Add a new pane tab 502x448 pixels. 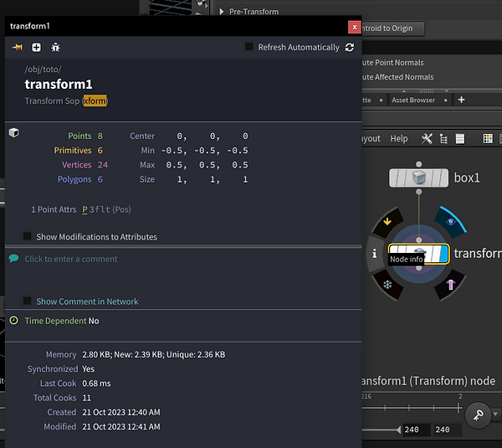point(461,100)
